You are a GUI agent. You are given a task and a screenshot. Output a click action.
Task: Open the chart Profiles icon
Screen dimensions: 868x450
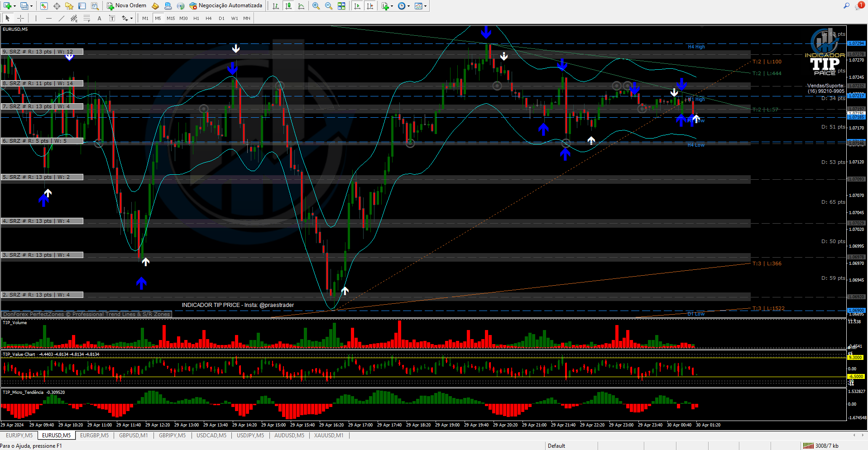24,6
